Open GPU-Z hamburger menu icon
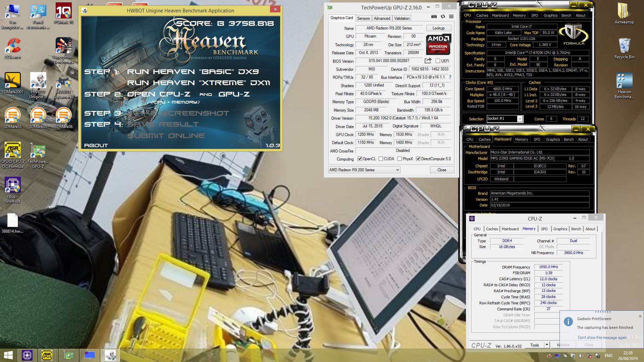The image size is (644, 362). point(451,16)
